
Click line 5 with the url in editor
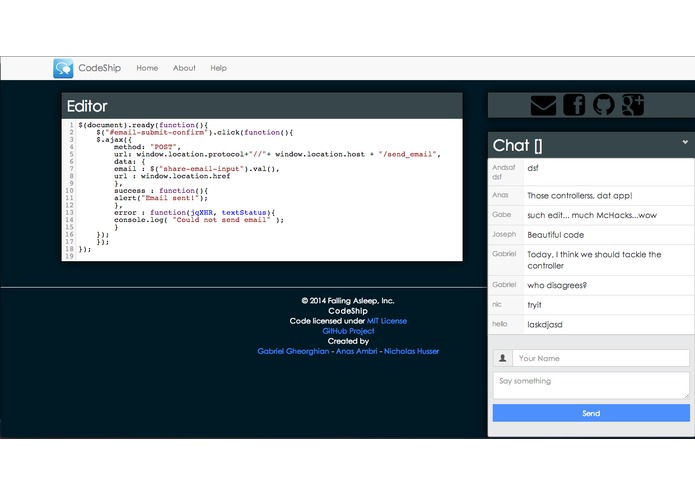(x=277, y=154)
